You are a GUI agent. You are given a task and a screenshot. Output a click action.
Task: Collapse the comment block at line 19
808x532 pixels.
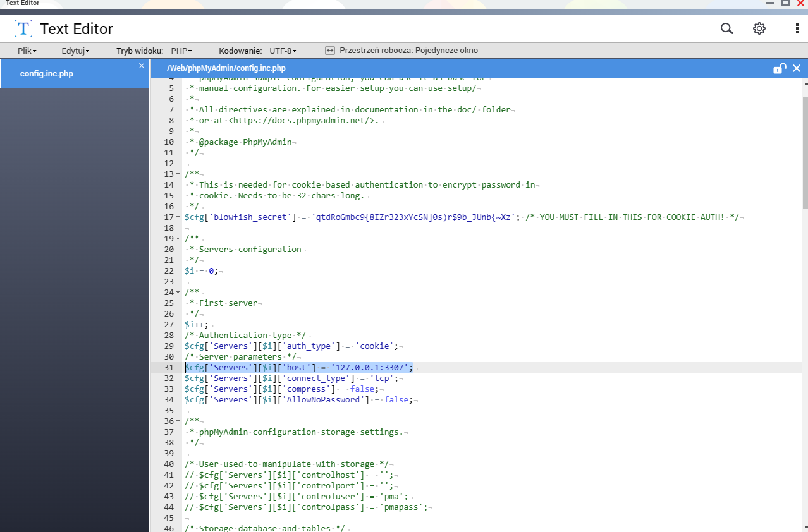[x=178, y=239]
